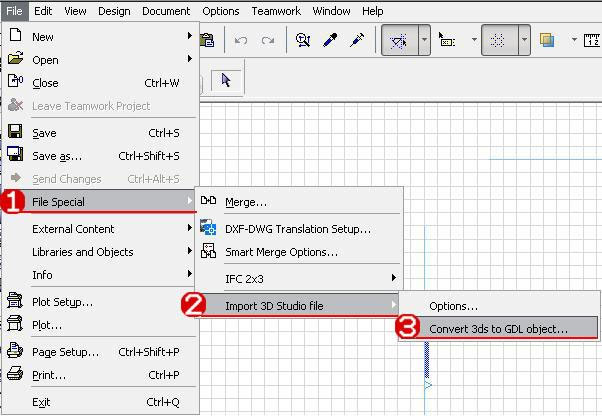Choose Merge... in File Special submenu
The height and width of the screenshot is (416, 602).
point(299,201)
